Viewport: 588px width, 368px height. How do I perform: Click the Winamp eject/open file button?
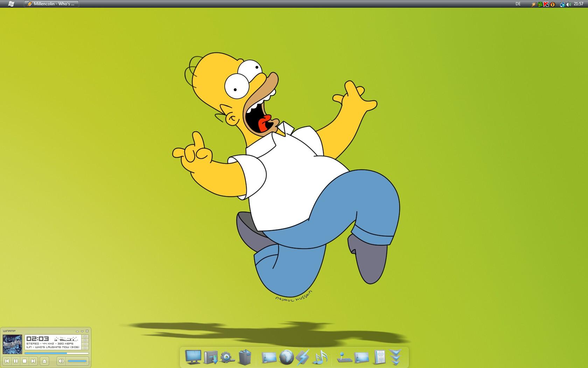(x=44, y=361)
